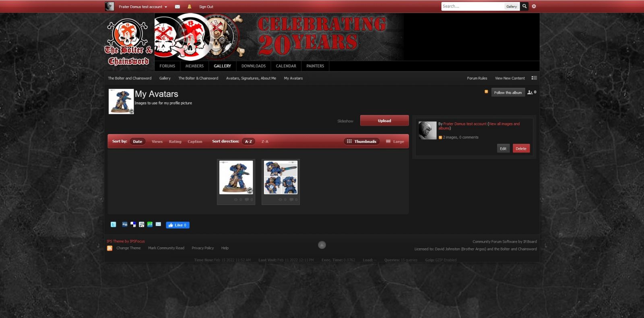Click the Facebook Like button
644x318 pixels.
(x=178, y=225)
